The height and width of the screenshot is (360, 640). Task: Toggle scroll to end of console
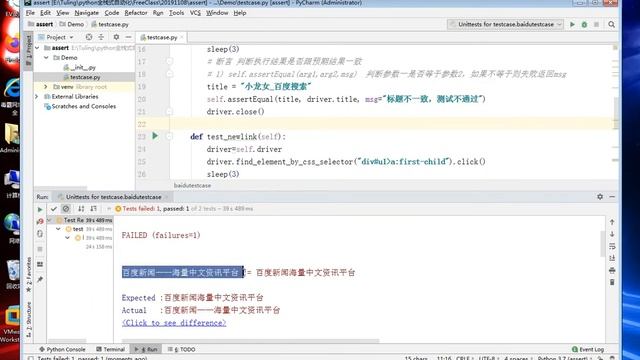(x=612, y=258)
